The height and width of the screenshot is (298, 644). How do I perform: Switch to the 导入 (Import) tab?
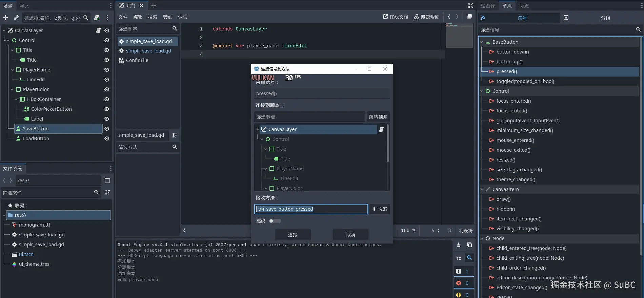click(25, 6)
